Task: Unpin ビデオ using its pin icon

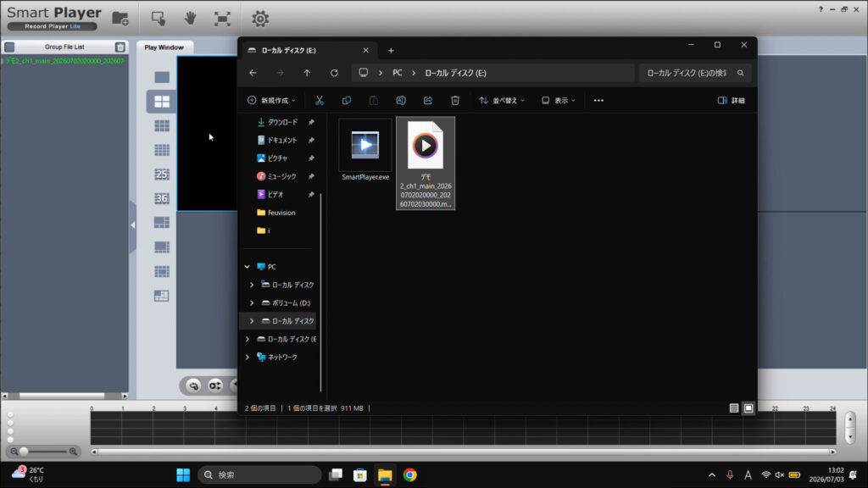Action: coord(311,195)
